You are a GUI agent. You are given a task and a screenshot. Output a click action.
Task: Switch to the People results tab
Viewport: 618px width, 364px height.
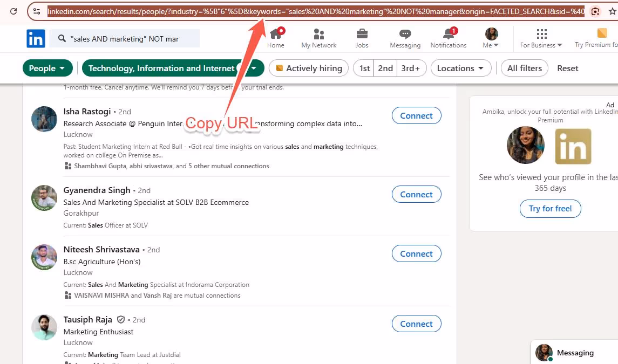(47, 68)
